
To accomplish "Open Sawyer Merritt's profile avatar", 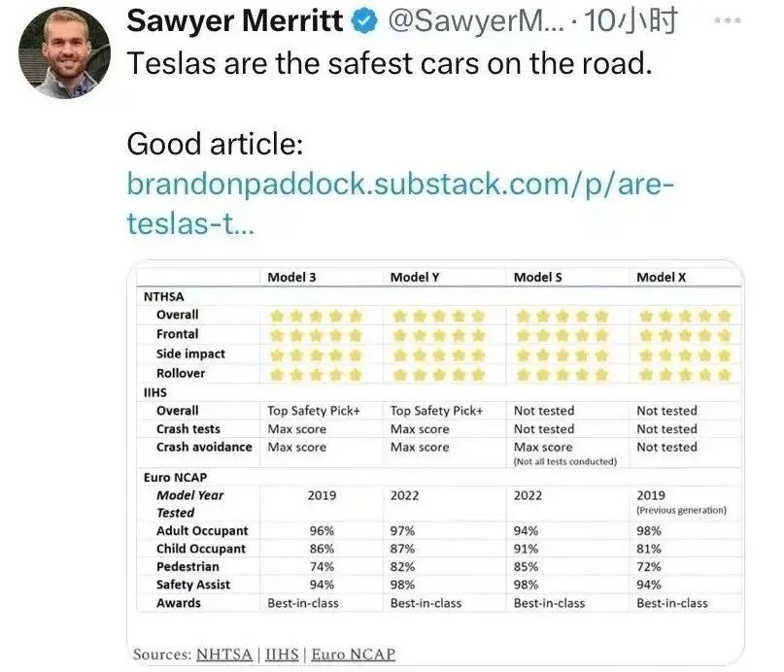I will [64, 53].
